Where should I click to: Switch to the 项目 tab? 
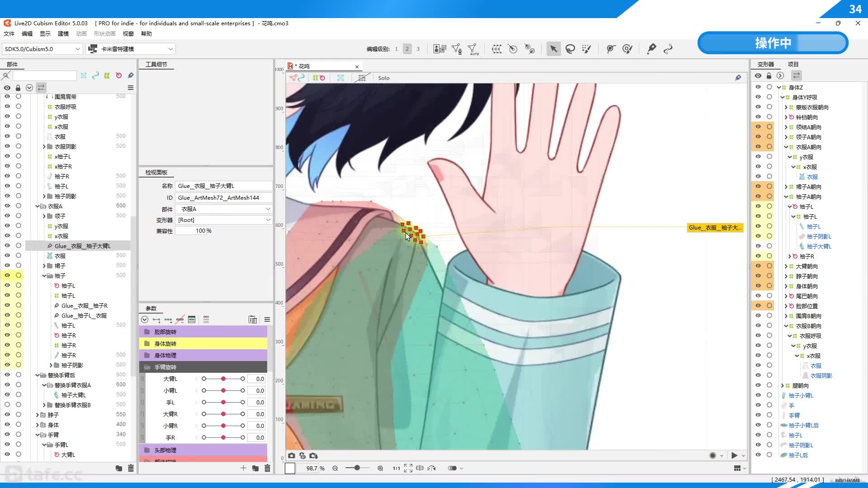pos(793,64)
